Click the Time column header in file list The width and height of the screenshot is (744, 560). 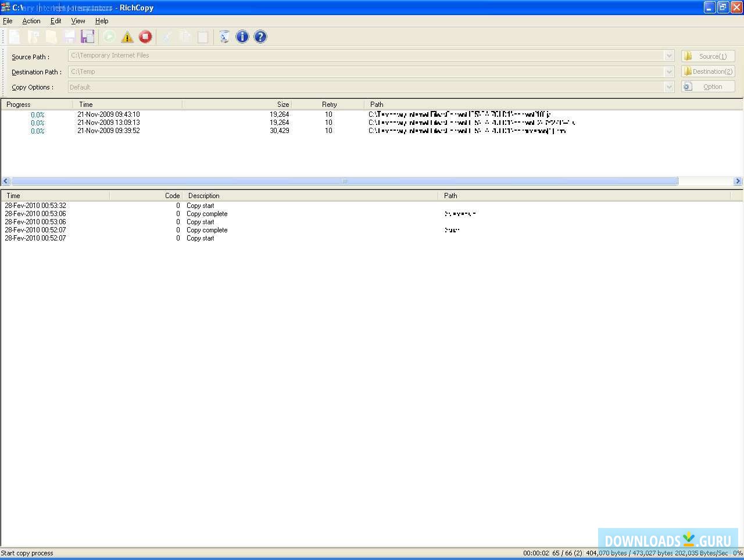coord(127,105)
